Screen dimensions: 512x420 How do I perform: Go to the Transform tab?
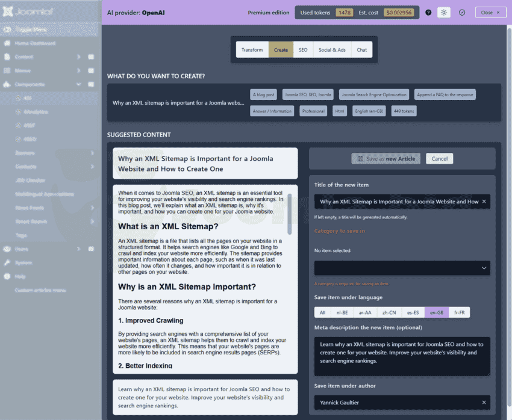click(x=252, y=50)
